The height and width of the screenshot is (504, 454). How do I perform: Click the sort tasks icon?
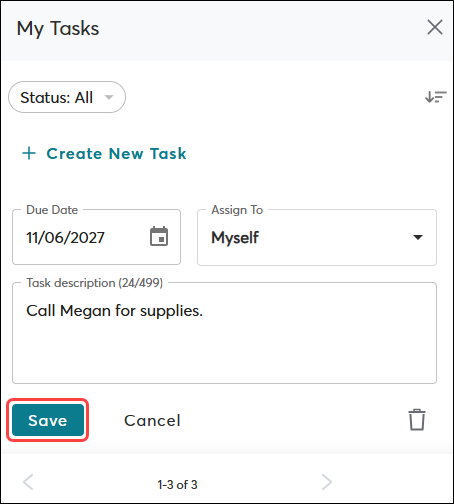(x=436, y=97)
